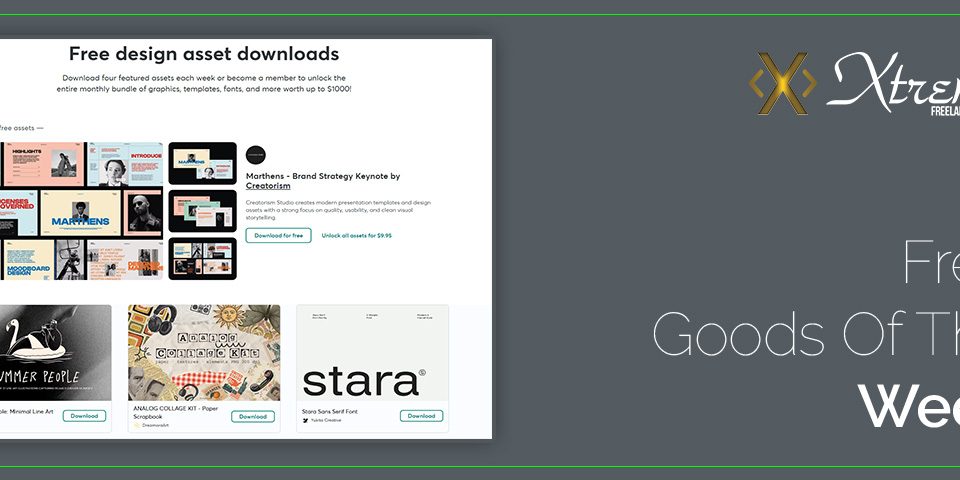960x480 pixels.
Task: Open the Creatorism author link
Action: [x=268, y=186]
